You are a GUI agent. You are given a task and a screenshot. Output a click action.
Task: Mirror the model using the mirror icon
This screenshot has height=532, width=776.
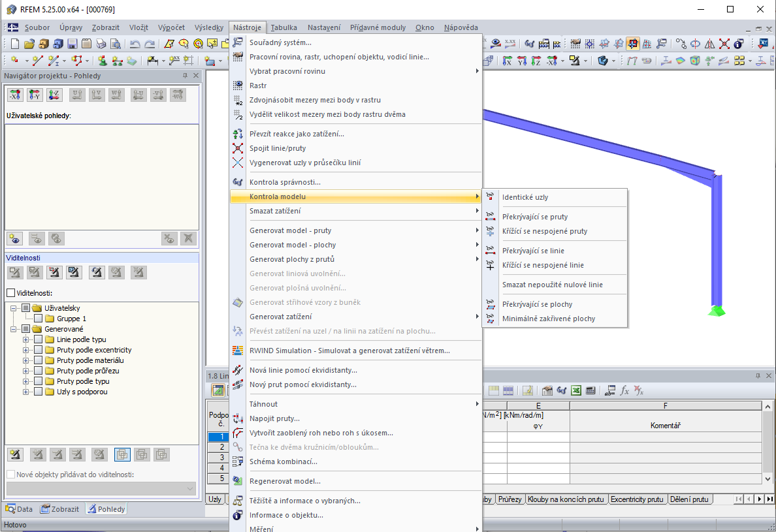(709, 44)
